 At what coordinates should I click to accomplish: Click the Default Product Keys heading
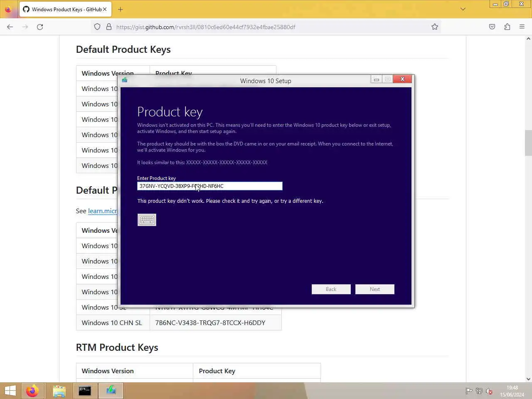(x=123, y=49)
